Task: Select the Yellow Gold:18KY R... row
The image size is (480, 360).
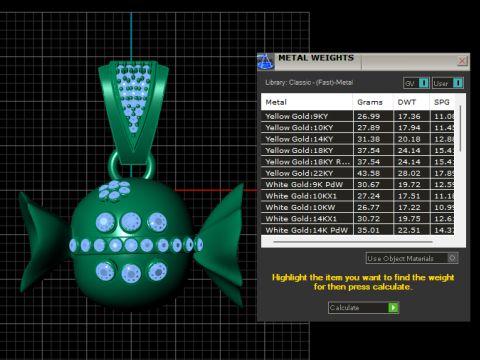Action: (357, 162)
